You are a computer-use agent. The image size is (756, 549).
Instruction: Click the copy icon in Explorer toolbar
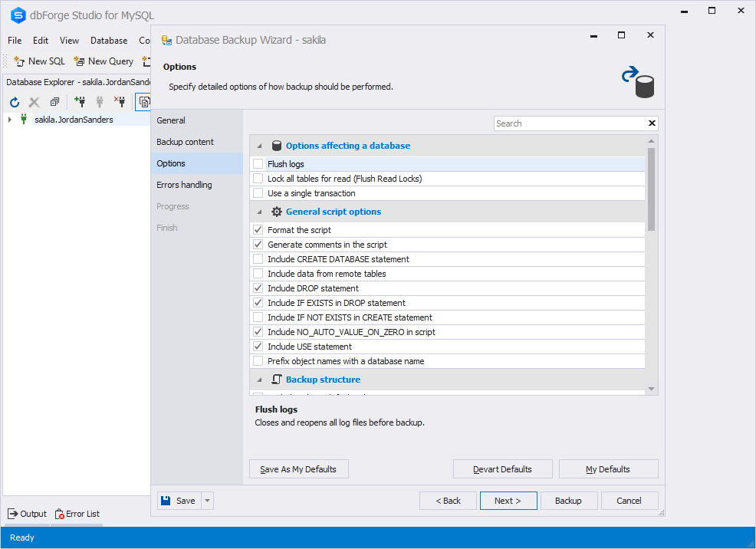pyautogui.click(x=144, y=102)
